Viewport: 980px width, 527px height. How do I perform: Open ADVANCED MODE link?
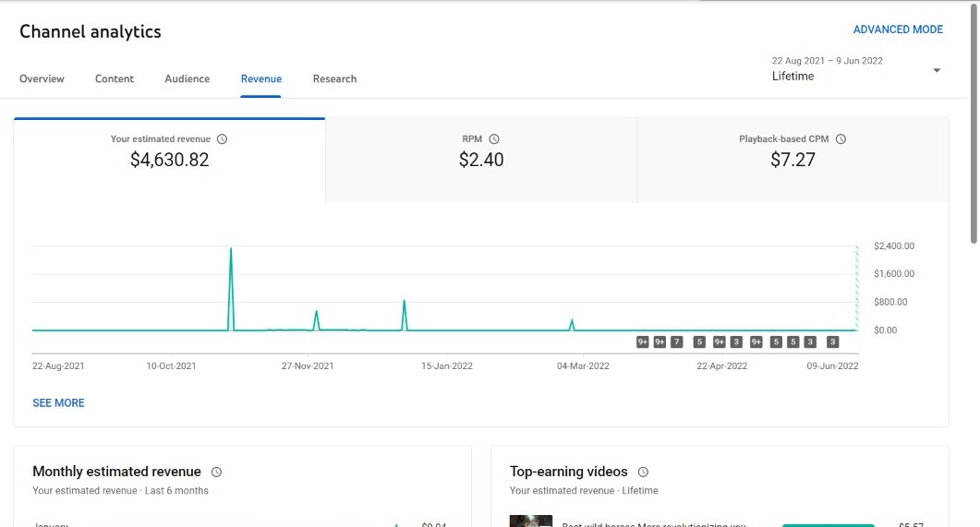(x=898, y=30)
